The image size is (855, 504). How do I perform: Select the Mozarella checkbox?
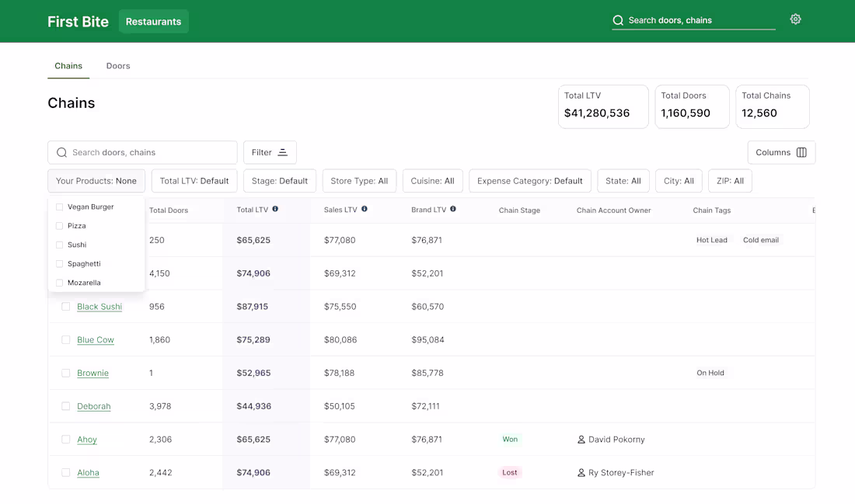point(59,283)
